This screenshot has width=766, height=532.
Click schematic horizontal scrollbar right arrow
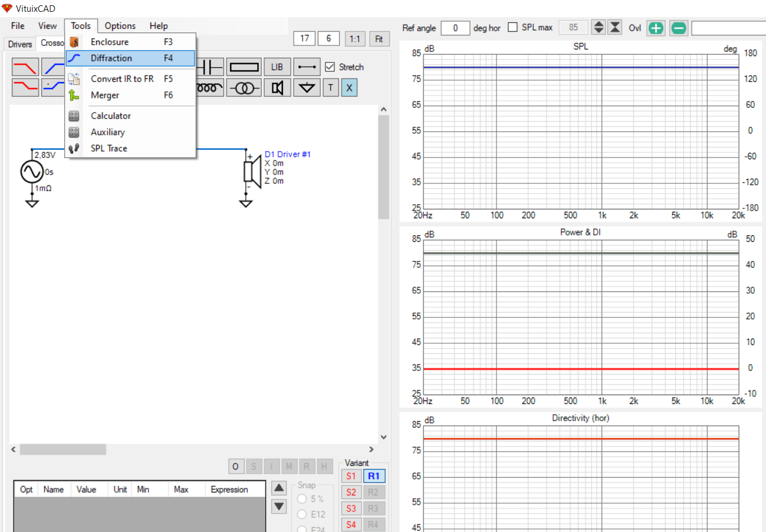pyautogui.click(x=371, y=449)
